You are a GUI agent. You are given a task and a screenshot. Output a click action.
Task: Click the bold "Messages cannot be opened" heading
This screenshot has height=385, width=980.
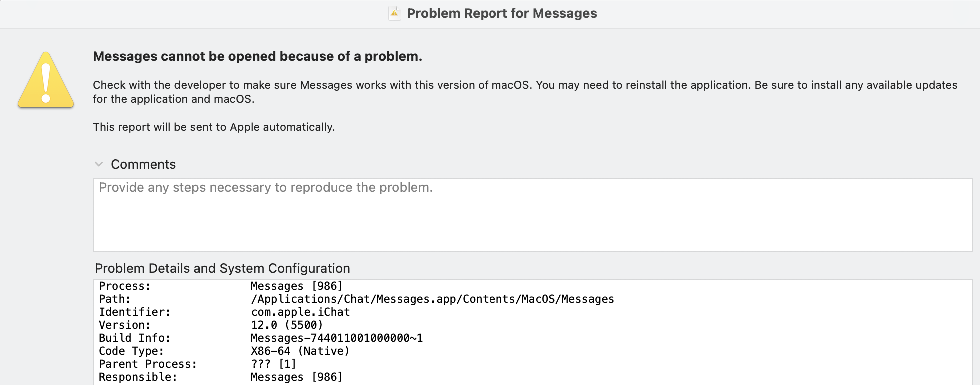click(x=257, y=56)
